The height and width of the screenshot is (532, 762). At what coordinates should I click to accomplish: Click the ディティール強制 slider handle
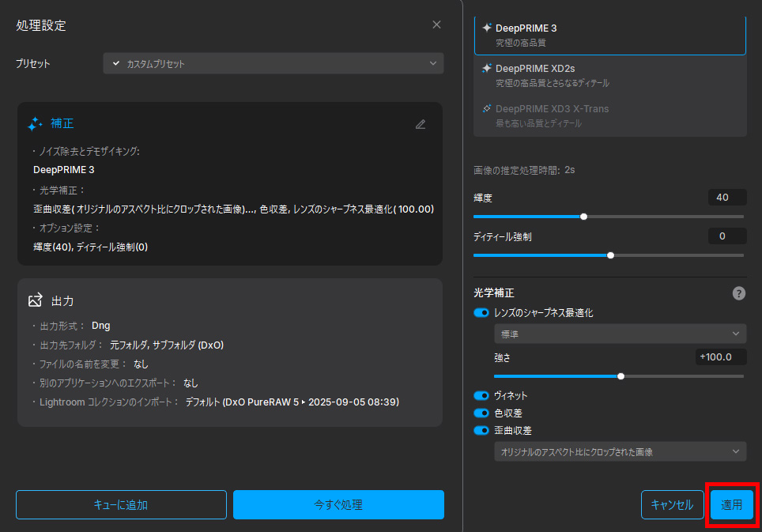click(x=610, y=255)
